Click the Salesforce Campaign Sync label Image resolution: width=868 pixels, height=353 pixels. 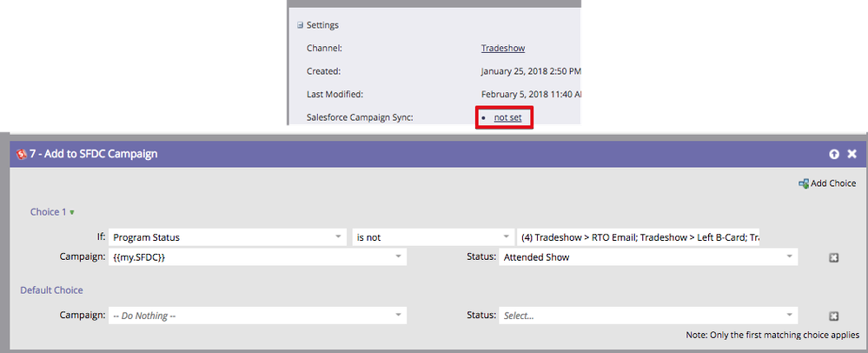point(360,117)
